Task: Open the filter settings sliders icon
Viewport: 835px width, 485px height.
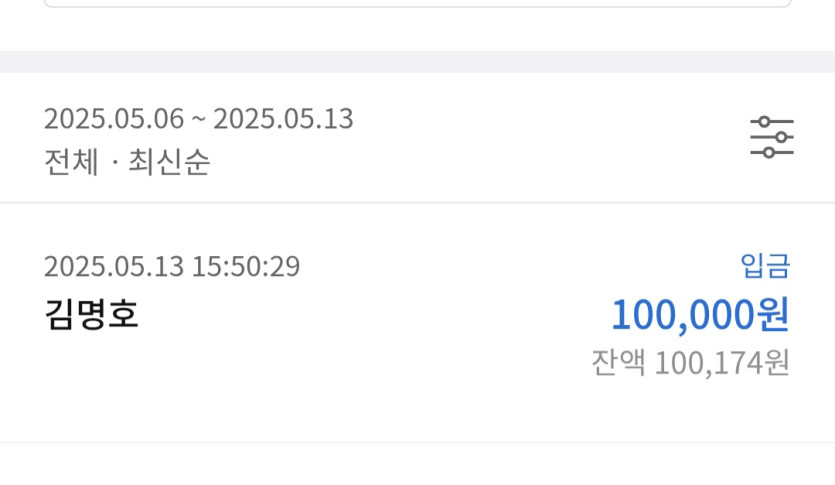Action: click(772, 137)
